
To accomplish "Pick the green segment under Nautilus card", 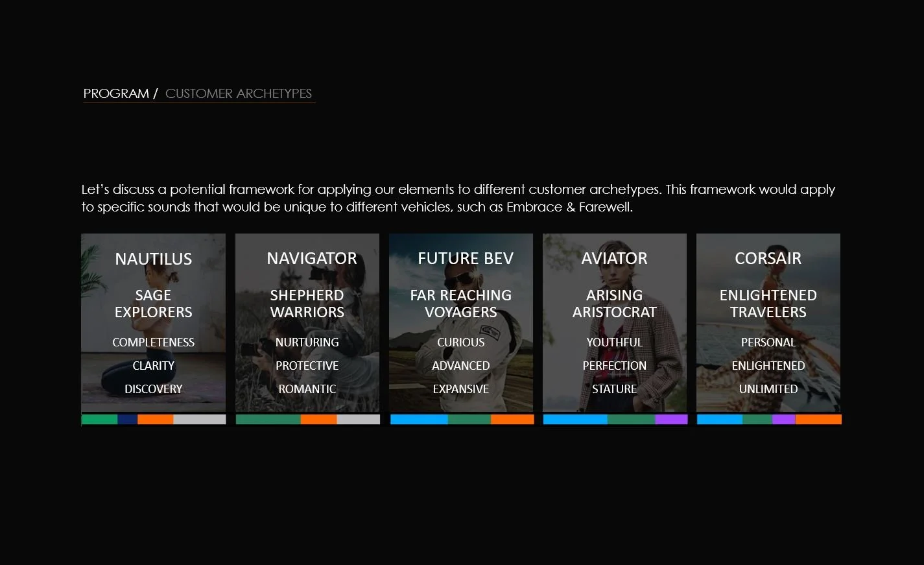I will point(100,420).
